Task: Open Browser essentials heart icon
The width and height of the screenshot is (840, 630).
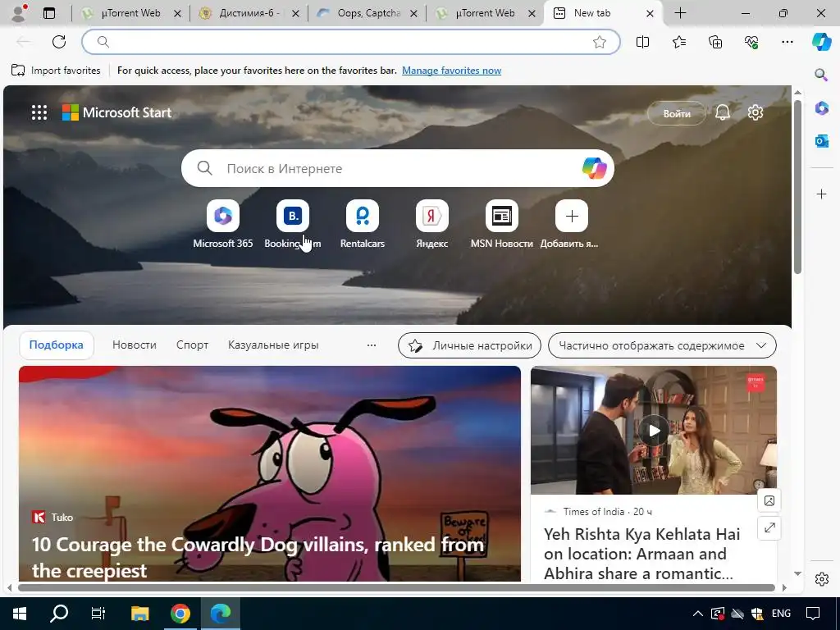Action: click(x=751, y=42)
